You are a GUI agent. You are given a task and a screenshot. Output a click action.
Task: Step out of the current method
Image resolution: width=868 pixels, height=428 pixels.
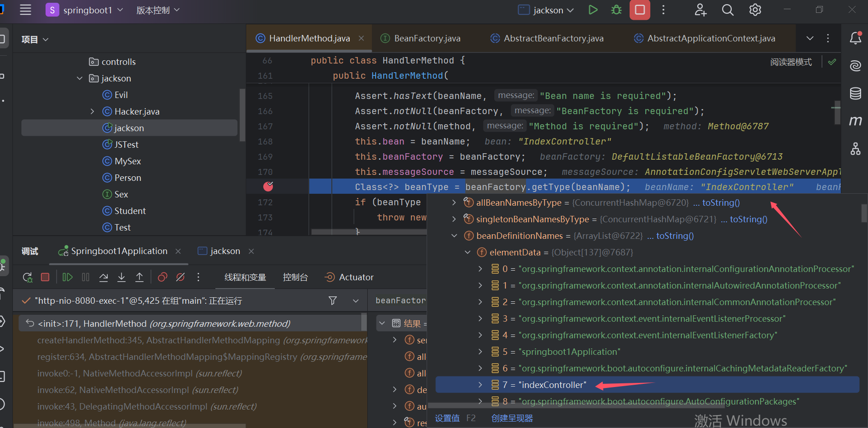coord(139,277)
